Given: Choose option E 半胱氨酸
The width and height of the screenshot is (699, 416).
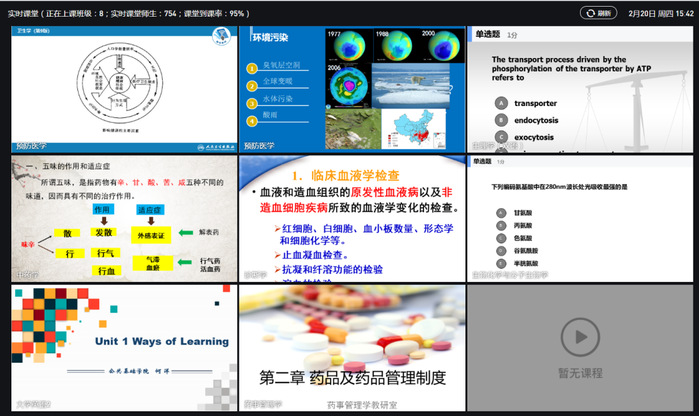Looking at the screenshot, I should pyautogui.click(x=517, y=263).
